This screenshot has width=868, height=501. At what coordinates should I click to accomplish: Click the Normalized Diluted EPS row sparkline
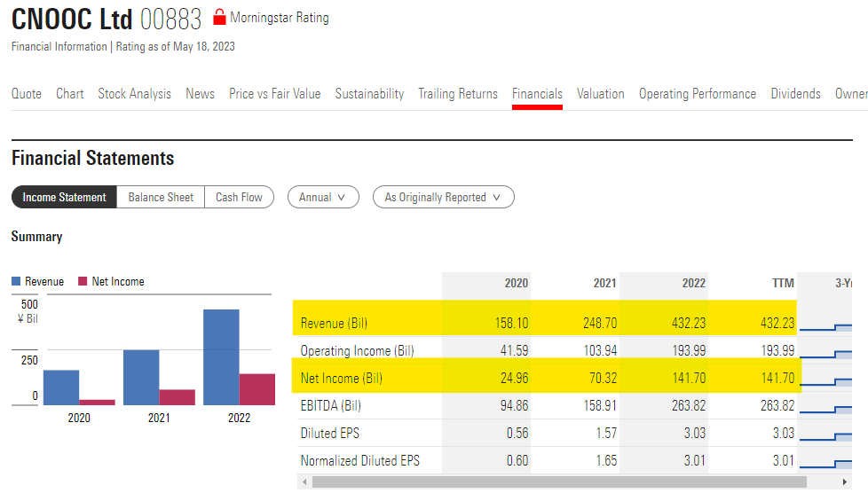[x=825, y=464]
